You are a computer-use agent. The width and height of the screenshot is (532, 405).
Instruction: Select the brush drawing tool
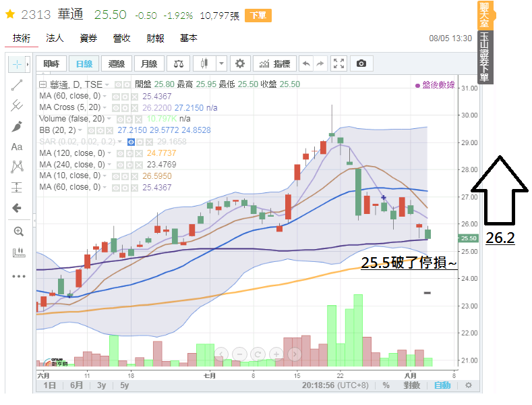[x=17, y=126]
